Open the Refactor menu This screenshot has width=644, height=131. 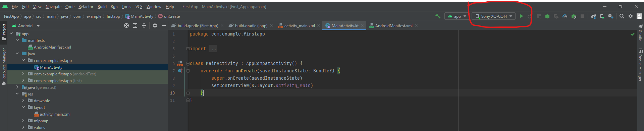tap(86, 6)
